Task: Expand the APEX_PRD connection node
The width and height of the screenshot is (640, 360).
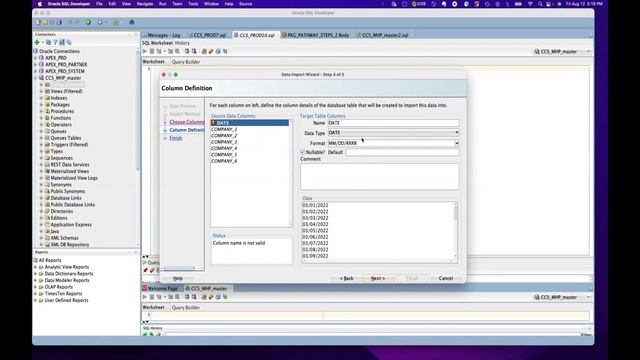Action: point(36,58)
